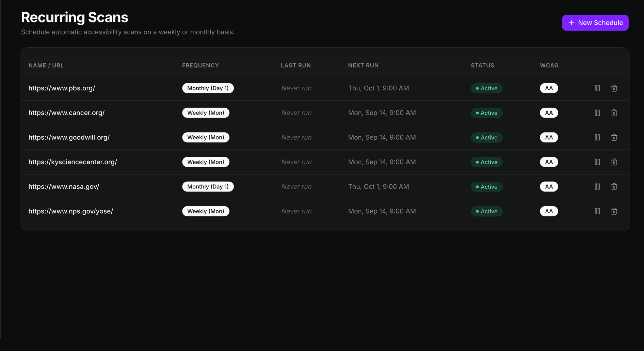Delete the nasa.gov schedule
This screenshot has width=644, height=351.
pos(614,187)
